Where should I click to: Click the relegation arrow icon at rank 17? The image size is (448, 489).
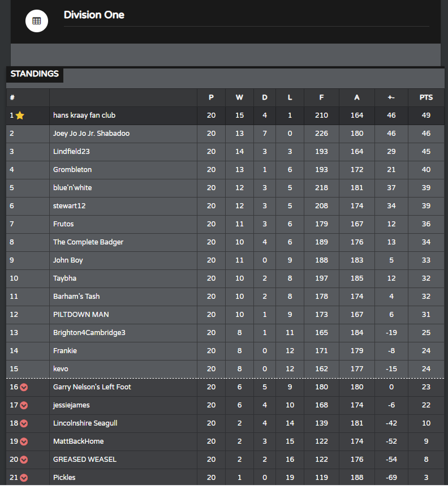point(24,405)
